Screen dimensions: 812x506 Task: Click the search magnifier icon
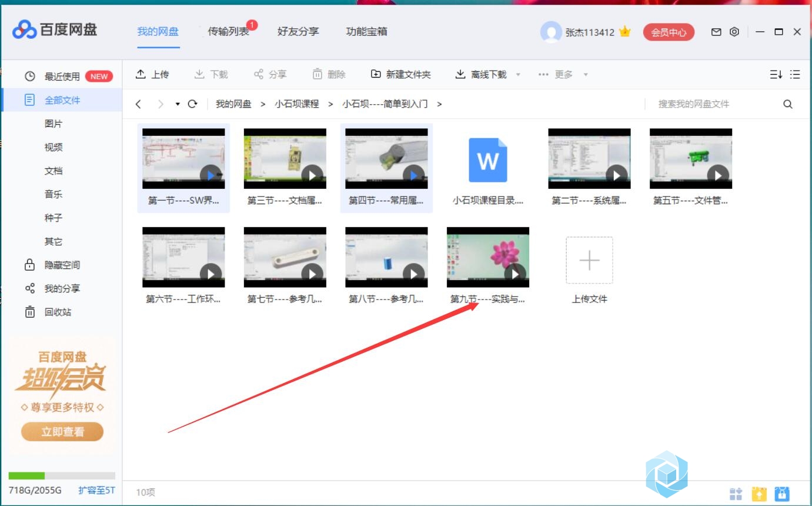click(788, 104)
